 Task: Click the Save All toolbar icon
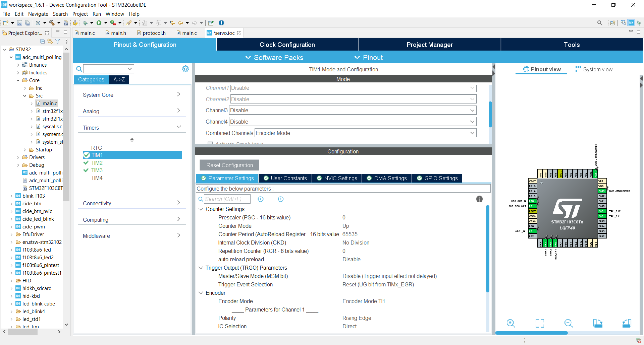(x=27, y=23)
